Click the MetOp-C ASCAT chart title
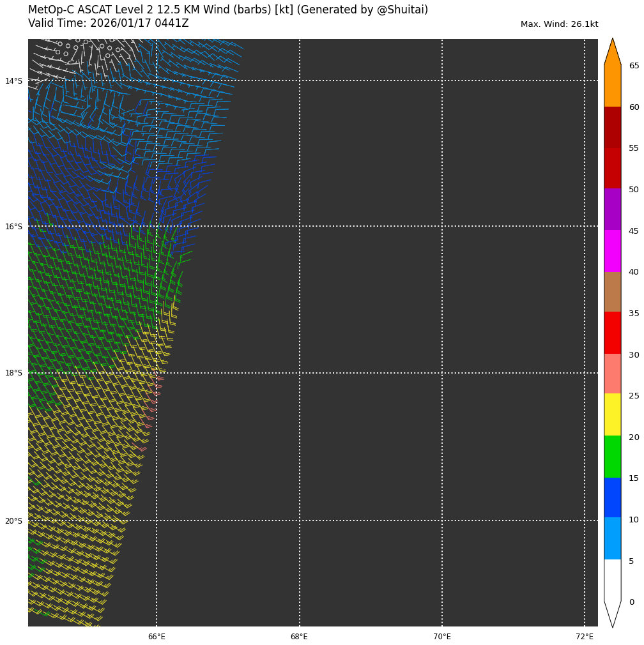 click(x=228, y=10)
